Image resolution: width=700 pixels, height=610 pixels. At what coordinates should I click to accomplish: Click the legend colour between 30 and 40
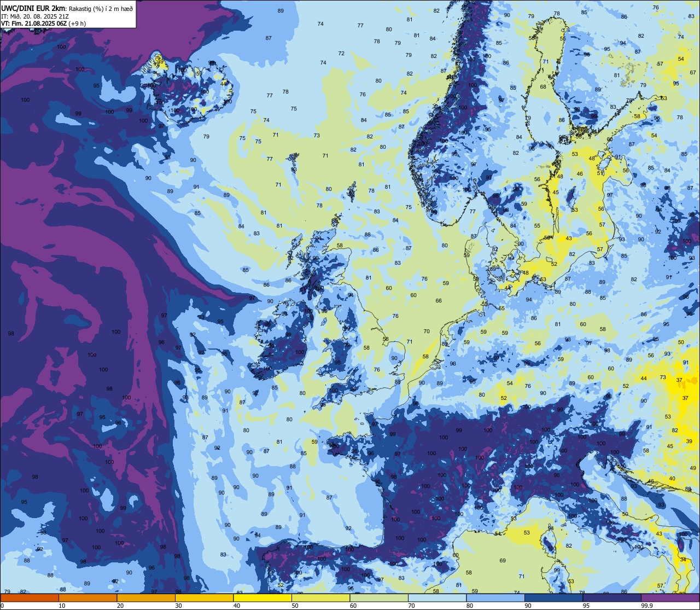[x=204, y=598]
